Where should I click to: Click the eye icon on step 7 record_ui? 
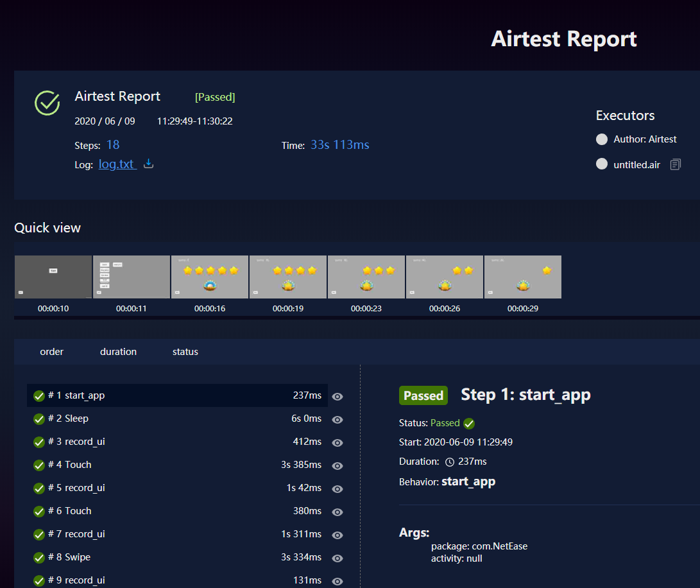(x=337, y=535)
